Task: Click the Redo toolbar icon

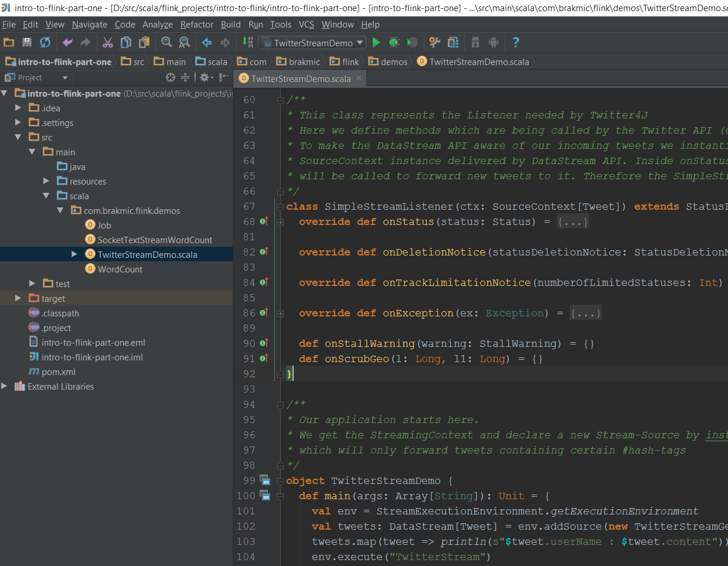Action: point(86,42)
